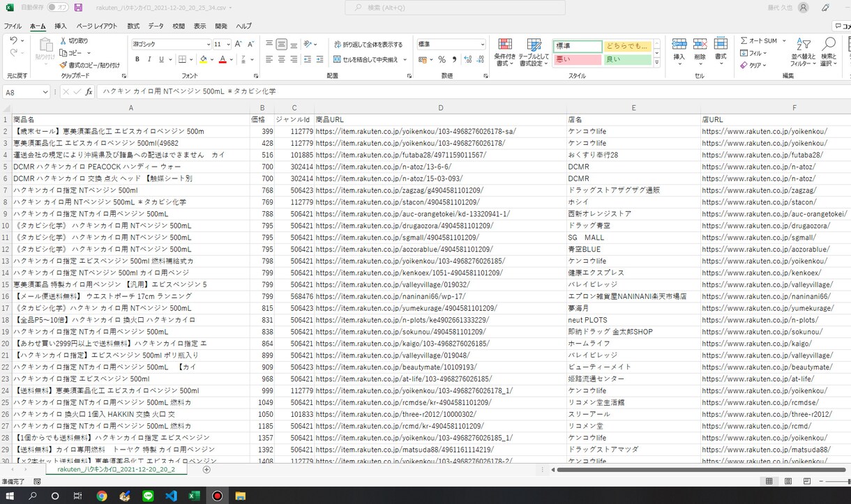
Task: Apply the どちらでも (Neutral) cell style
Action: (627, 46)
